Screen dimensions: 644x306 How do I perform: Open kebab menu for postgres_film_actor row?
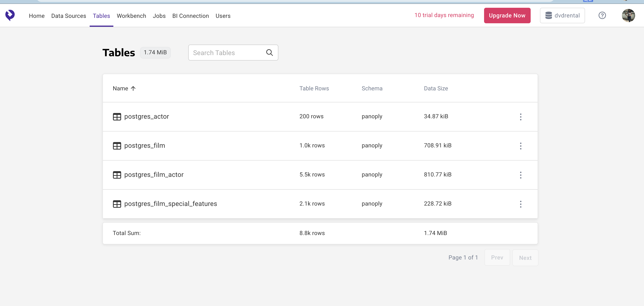[x=521, y=175]
